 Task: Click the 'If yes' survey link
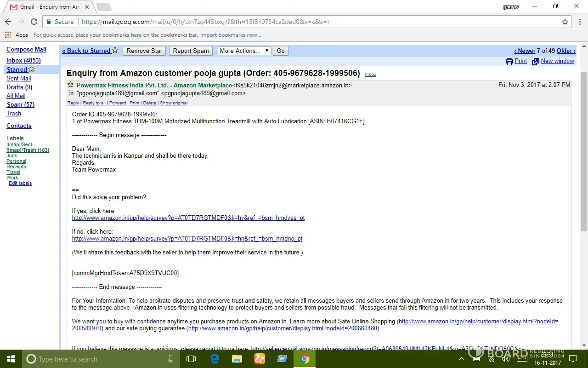click(x=188, y=218)
